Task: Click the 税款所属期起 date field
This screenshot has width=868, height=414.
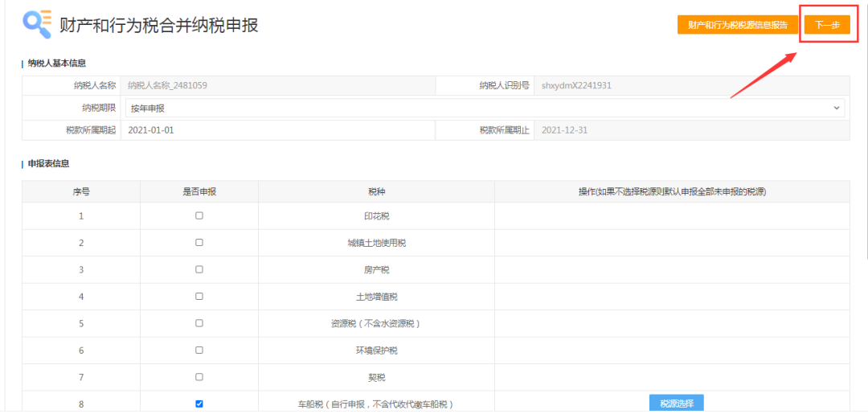Action: tap(278, 130)
